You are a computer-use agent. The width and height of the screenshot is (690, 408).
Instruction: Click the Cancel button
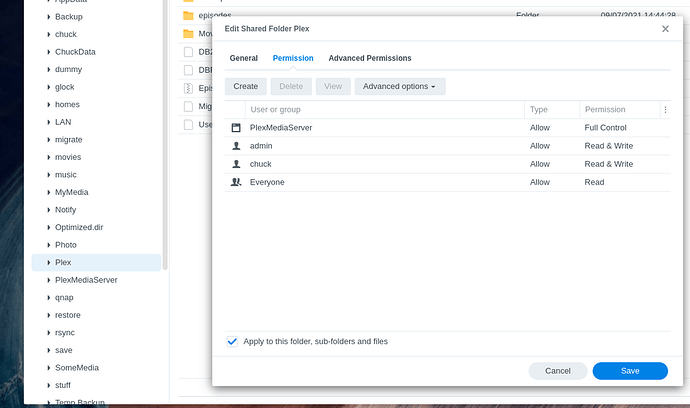pos(558,371)
